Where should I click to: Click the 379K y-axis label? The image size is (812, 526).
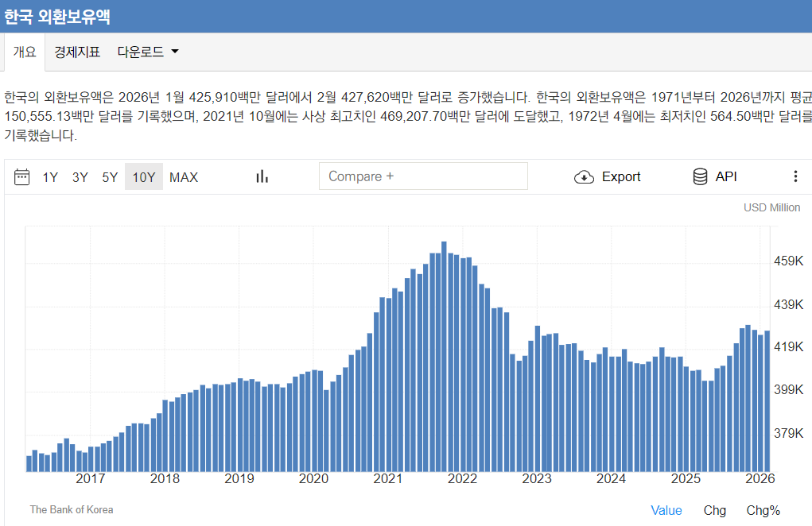pyautogui.click(x=789, y=433)
